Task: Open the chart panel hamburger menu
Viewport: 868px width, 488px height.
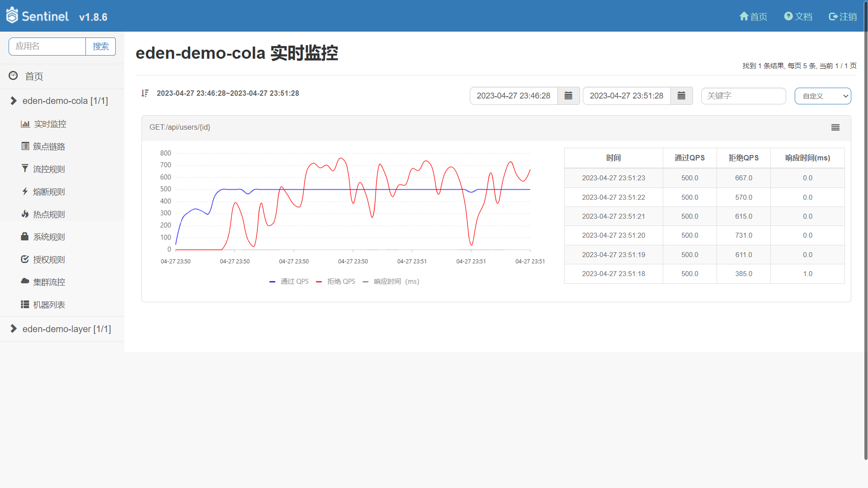Action: [835, 128]
